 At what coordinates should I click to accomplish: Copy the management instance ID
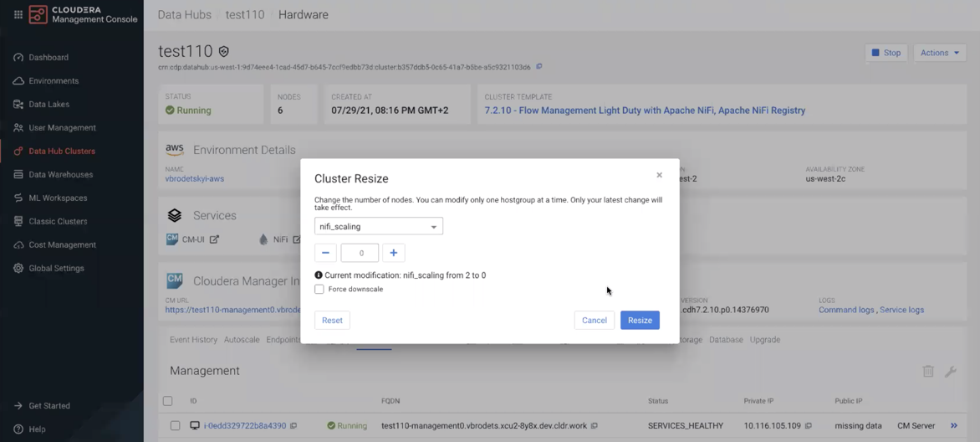tap(293, 426)
